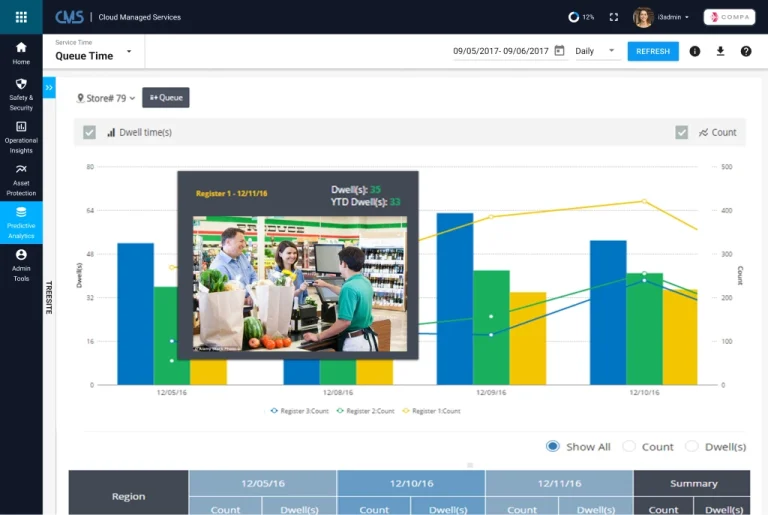The image size is (768, 515).
Task: Expand the Queue Time service dropdown
Action: pos(129,51)
